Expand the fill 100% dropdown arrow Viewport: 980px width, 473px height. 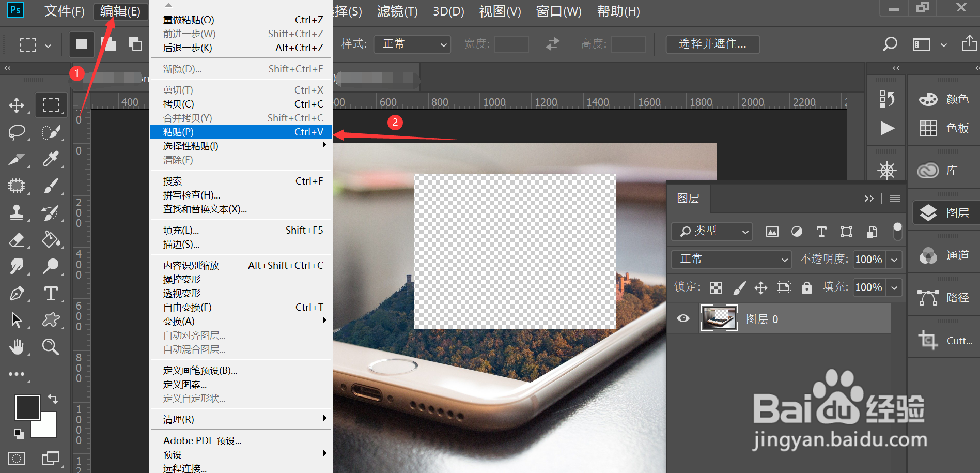click(x=894, y=287)
